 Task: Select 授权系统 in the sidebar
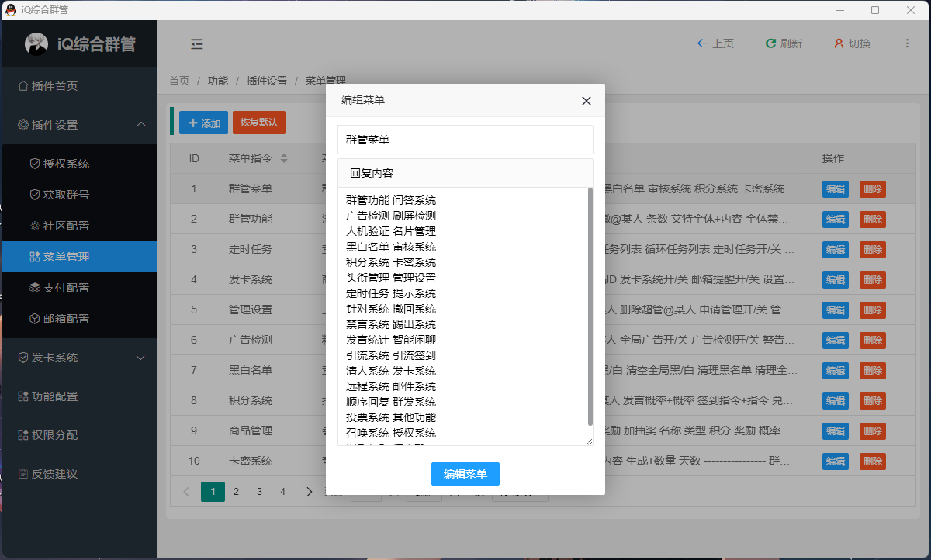click(x=66, y=164)
